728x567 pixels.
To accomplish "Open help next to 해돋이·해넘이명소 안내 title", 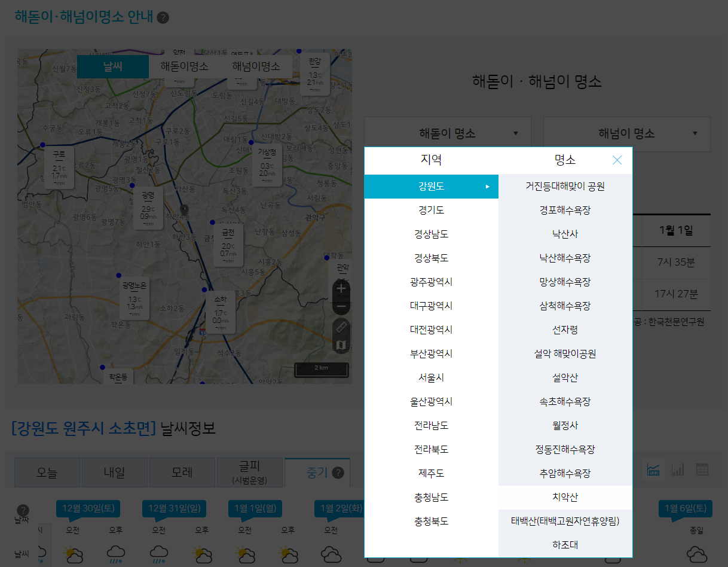I will (163, 17).
